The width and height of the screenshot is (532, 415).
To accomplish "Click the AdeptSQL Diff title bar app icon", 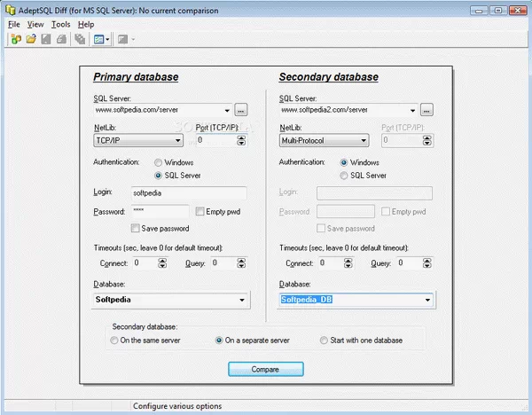I will pos(11,10).
